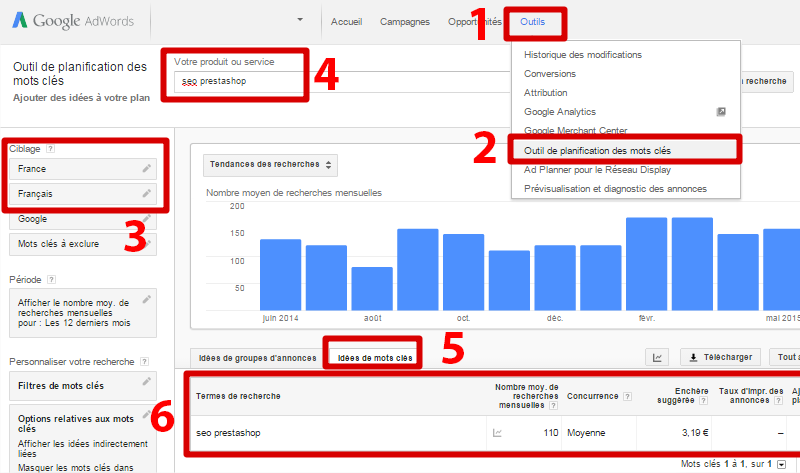
Task: Switch to Idées de mots clés tab
Action: pos(375,358)
